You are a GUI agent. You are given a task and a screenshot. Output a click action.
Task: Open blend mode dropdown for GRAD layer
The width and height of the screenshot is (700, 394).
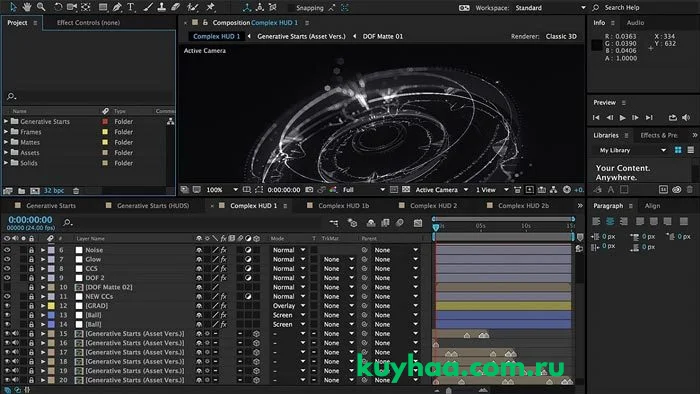coord(289,306)
